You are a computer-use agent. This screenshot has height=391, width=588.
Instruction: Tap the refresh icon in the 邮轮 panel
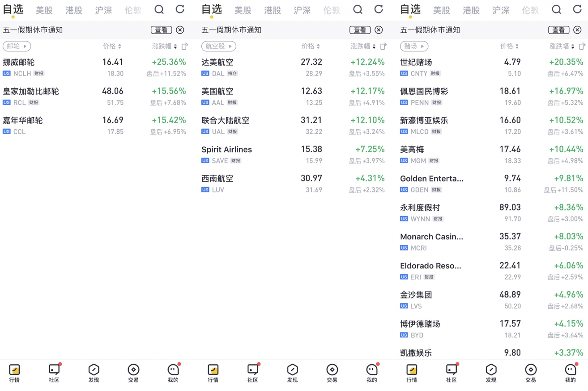coord(180,9)
